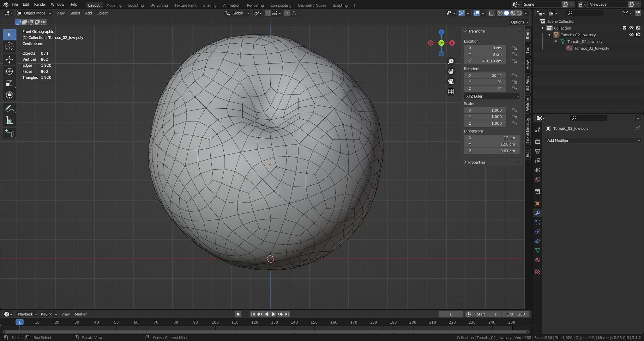
Task: Open the XYZ Euler rotation mode dropdown
Action: click(x=492, y=96)
